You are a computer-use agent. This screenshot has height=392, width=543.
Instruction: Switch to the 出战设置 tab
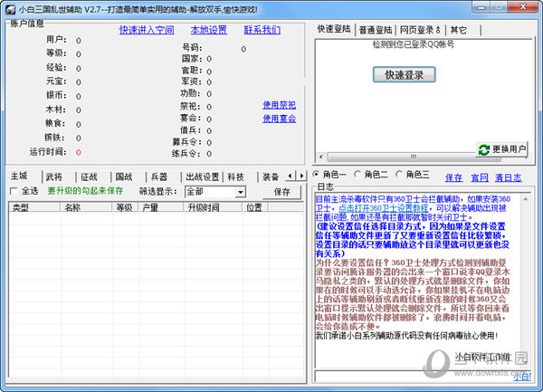point(202,177)
